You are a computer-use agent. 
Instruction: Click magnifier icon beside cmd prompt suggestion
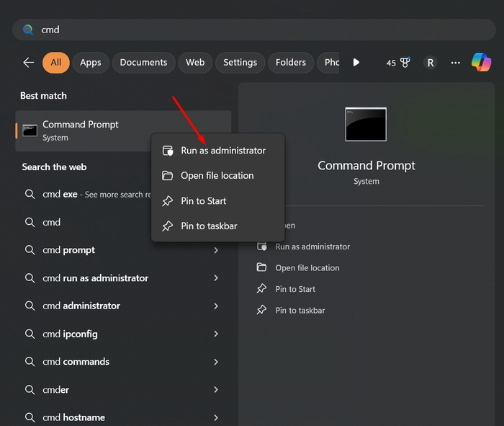(x=30, y=250)
